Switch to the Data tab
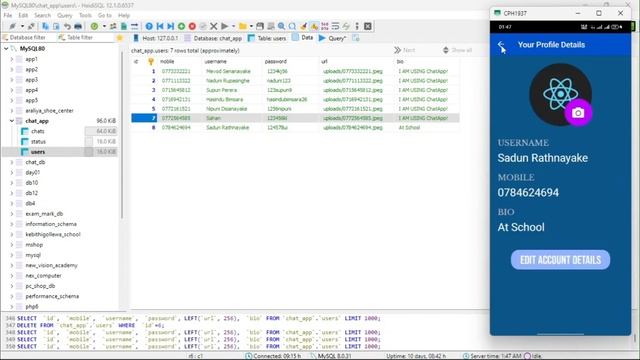Viewport: 640px width, 360px height. pyautogui.click(x=302, y=38)
